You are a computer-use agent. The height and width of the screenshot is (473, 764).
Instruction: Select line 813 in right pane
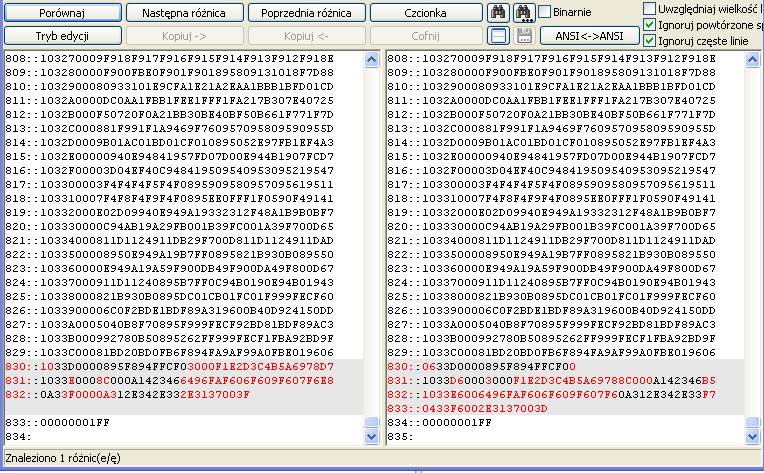pyautogui.click(x=552, y=129)
